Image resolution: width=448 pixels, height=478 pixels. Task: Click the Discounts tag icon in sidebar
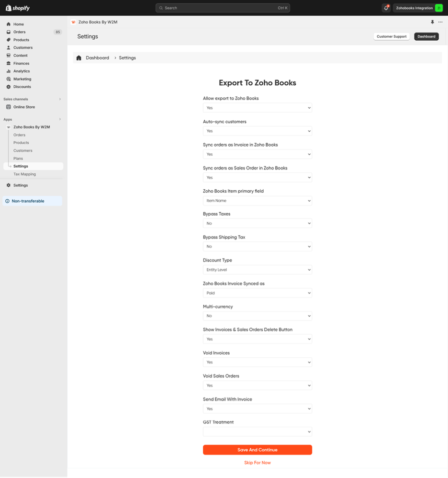pos(8,87)
